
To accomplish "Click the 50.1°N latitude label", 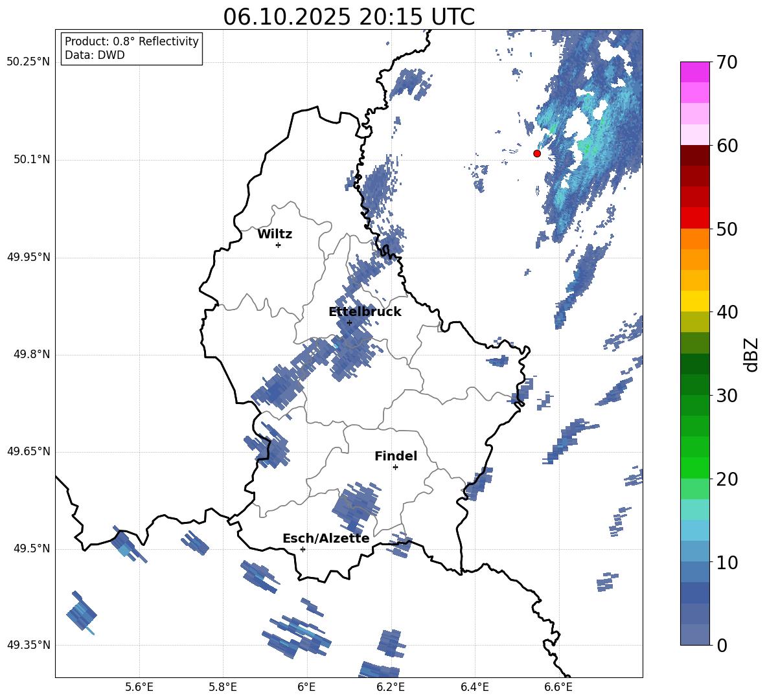I will [32, 160].
